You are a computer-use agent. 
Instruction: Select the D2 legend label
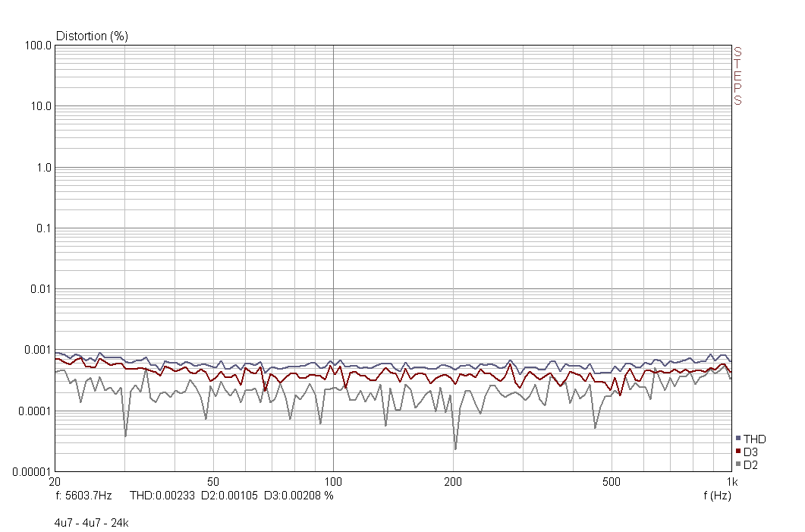coord(750,464)
